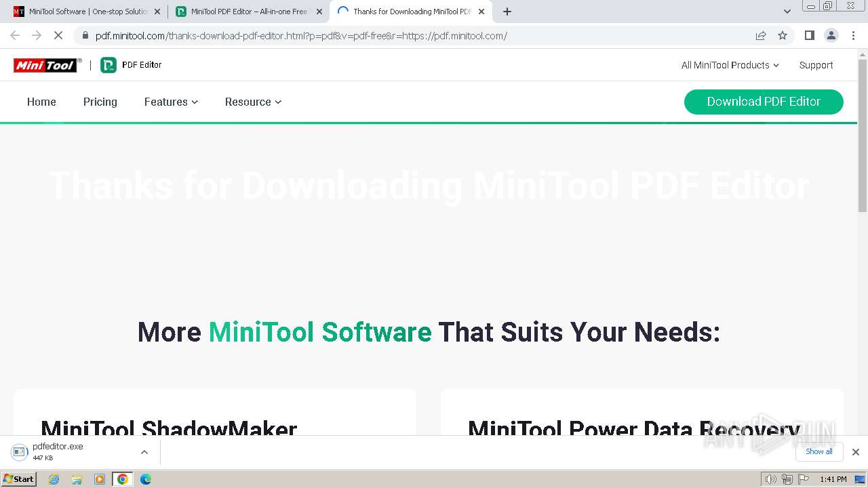Close the Thanks for Downloading tab

click(481, 12)
